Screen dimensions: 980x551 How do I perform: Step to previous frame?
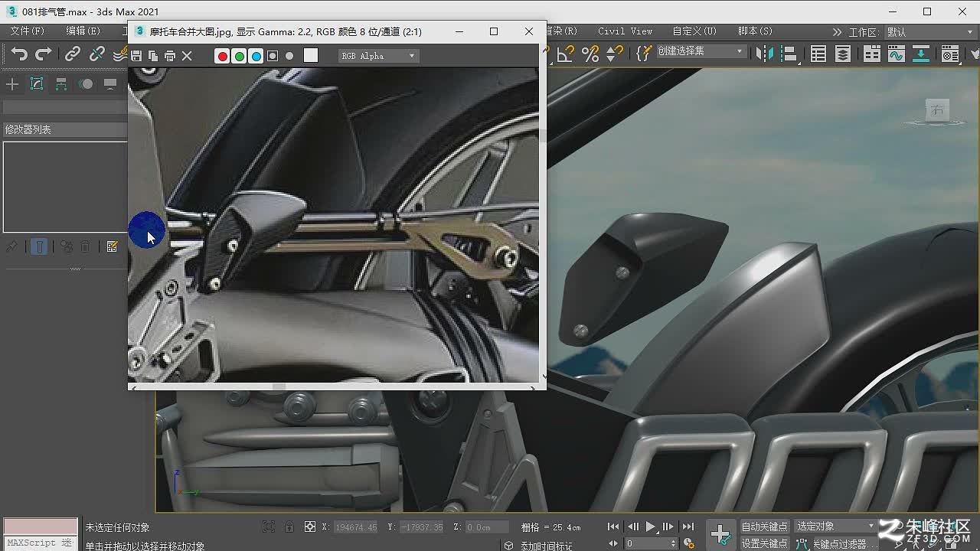click(633, 527)
